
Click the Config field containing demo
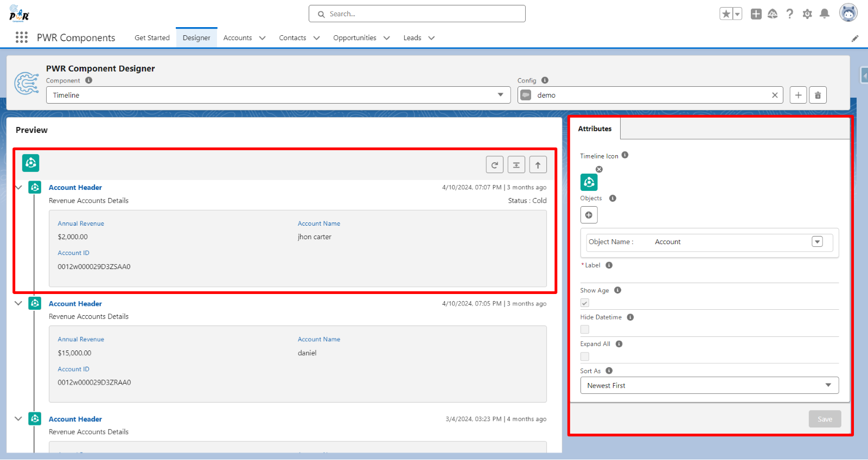[x=650, y=95]
